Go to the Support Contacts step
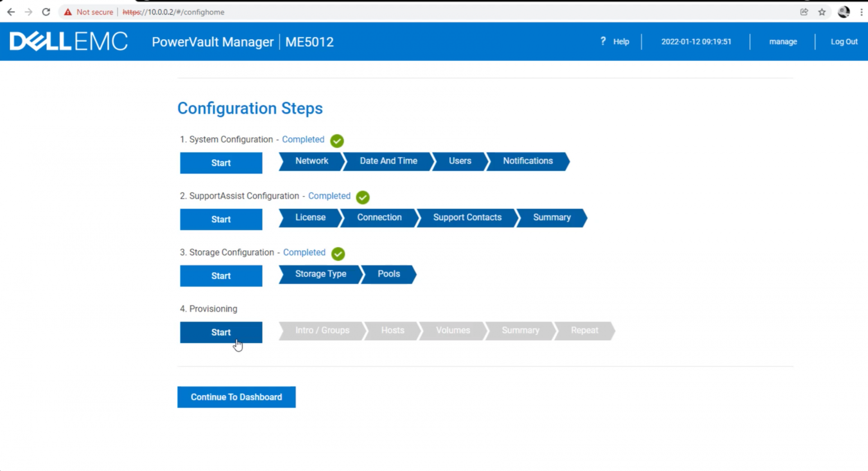Image resolution: width=868 pixels, height=471 pixels. (x=467, y=218)
